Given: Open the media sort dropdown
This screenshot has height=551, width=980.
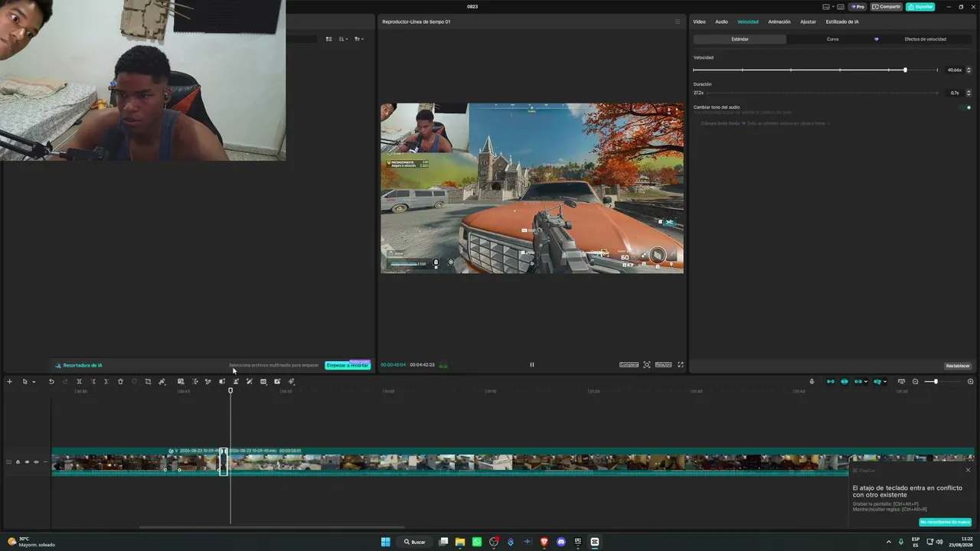Looking at the screenshot, I should click(343, 39).
